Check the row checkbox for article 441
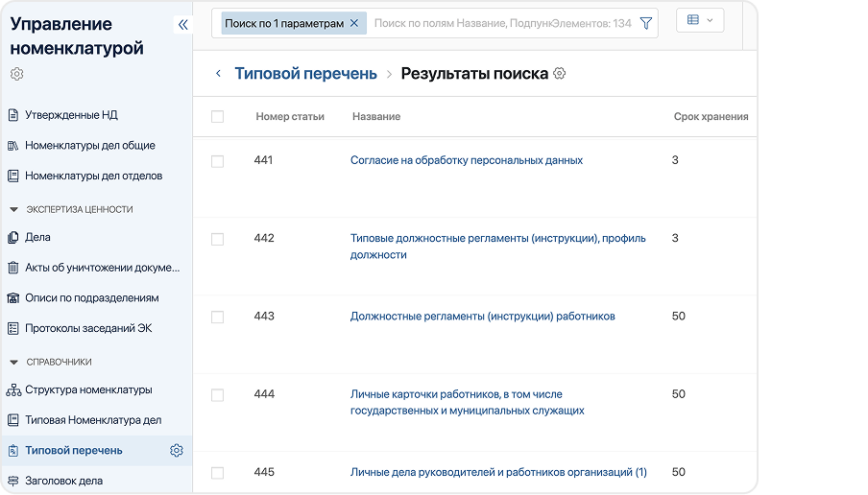868x495 pixels. 217,161
